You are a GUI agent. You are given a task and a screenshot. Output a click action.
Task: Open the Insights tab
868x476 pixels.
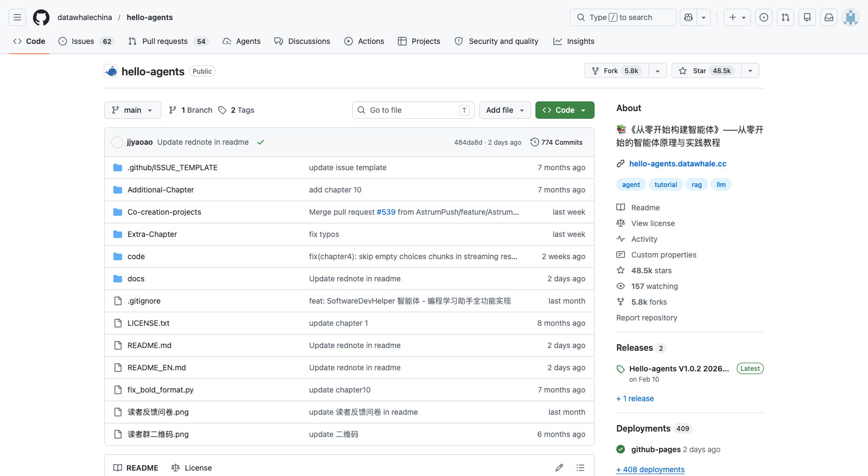(574, 41)
